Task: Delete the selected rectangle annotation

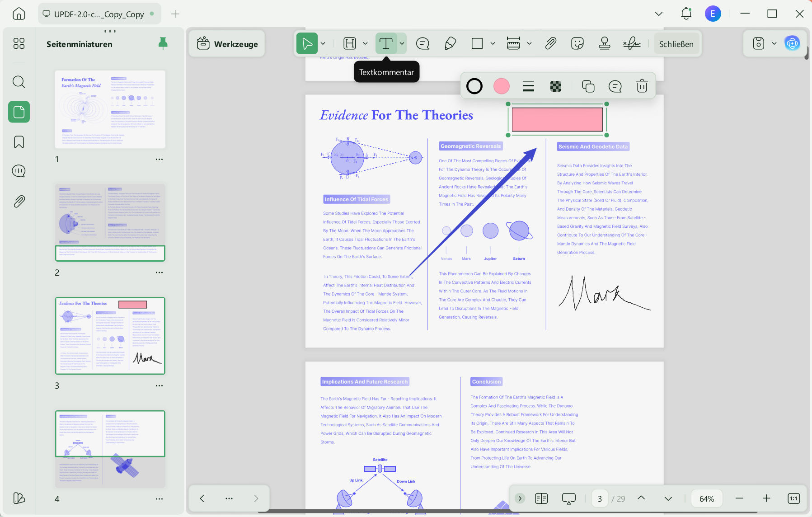Action: click(x=642, y=86)
